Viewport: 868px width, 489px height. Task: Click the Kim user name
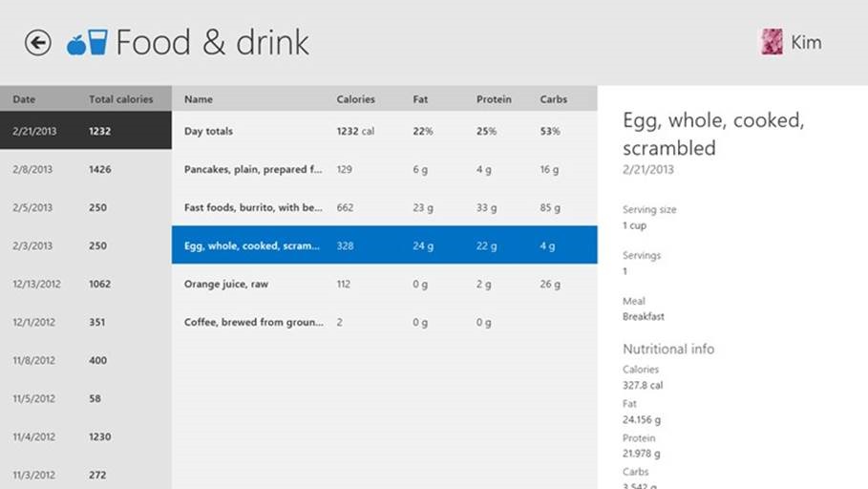click(806, 42)
